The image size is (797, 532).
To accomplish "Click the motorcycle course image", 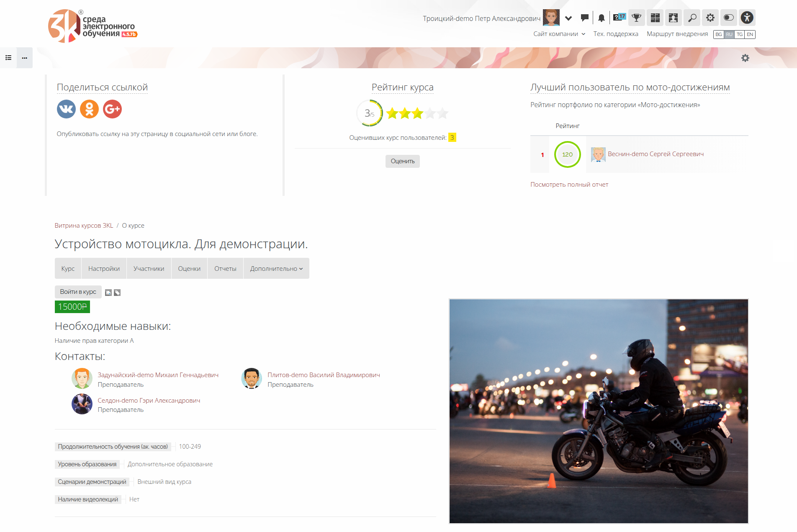I will (x=598, y=411).
